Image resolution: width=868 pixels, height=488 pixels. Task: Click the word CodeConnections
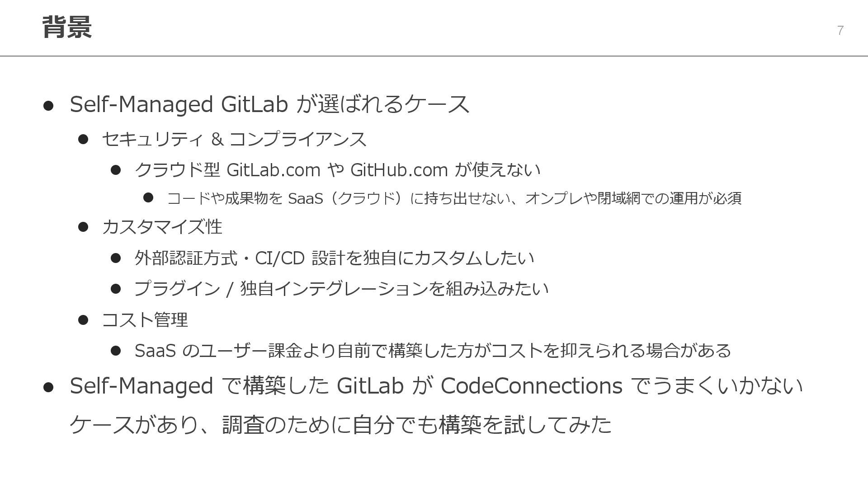tap(531, 386)
